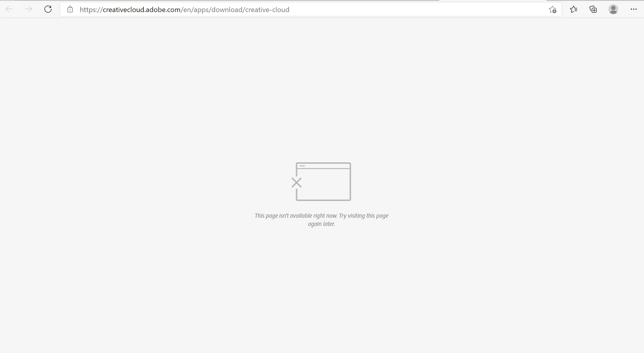Click the browser Forward arrow

pyautogui.click(x=29, y=9)
